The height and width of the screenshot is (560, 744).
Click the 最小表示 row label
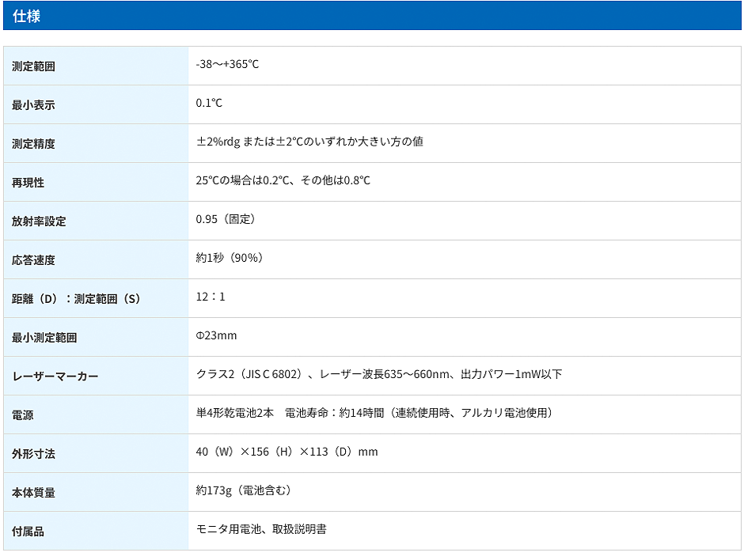tap(33, 105)
